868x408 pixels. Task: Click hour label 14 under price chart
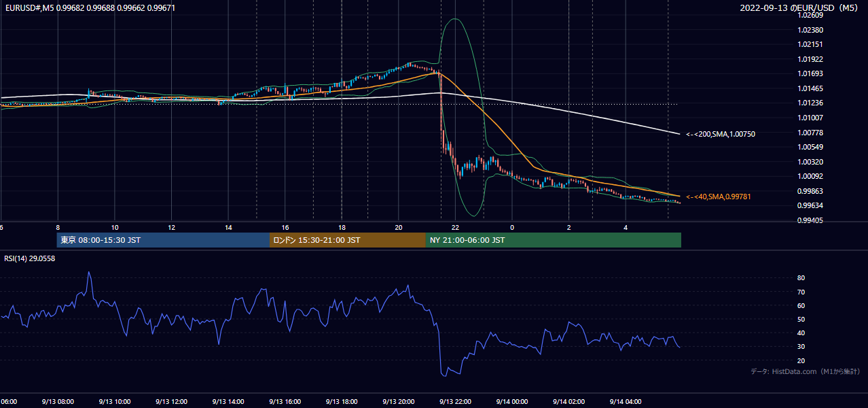[228, 228]
